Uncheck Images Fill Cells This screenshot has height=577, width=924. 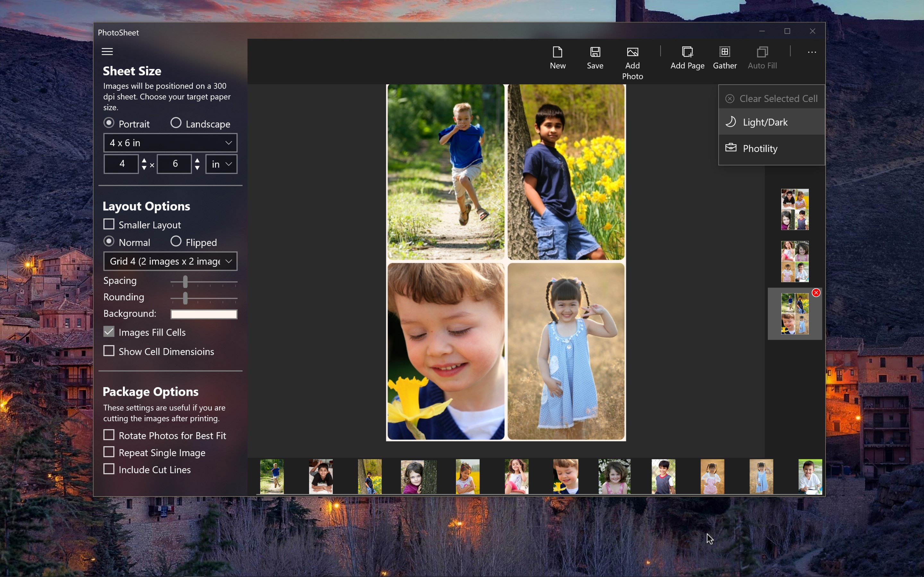[x=109, y=332]
